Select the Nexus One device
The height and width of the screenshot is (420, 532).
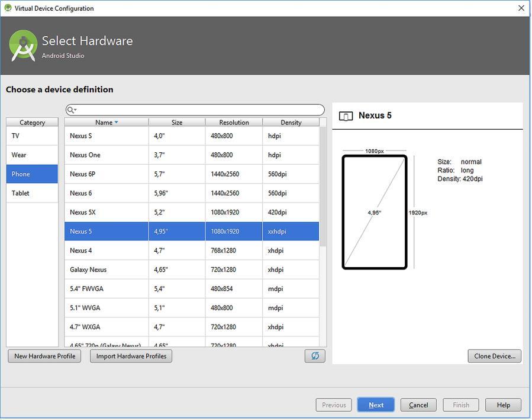[x=192, y=155]
